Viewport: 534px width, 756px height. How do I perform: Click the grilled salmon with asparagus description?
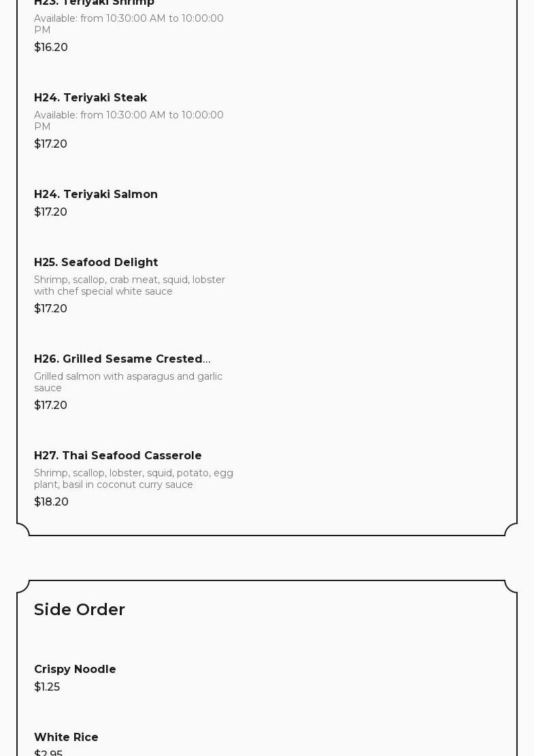pyautogui.click(x=128, y=382)
